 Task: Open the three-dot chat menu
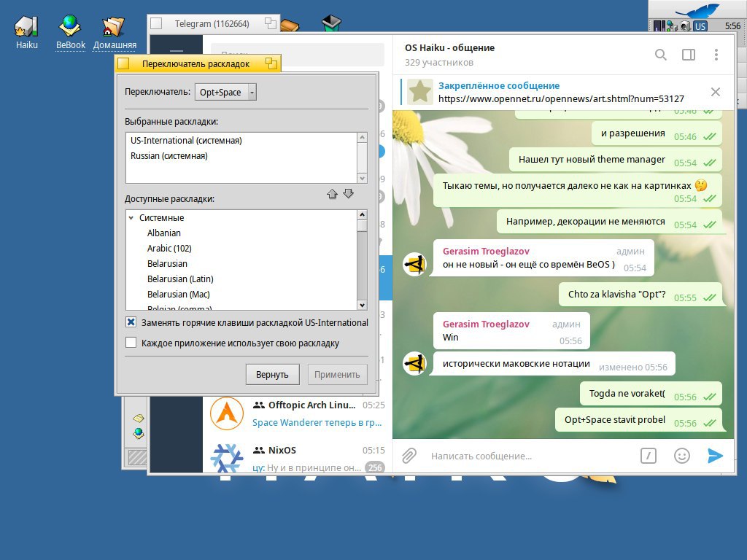716,55
